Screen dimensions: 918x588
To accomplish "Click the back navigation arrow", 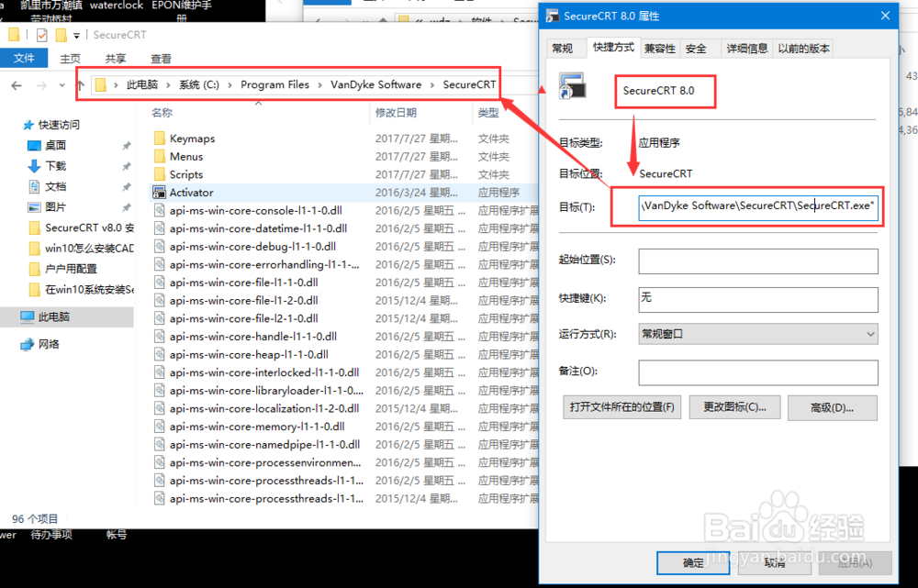I will click(16, 83).
